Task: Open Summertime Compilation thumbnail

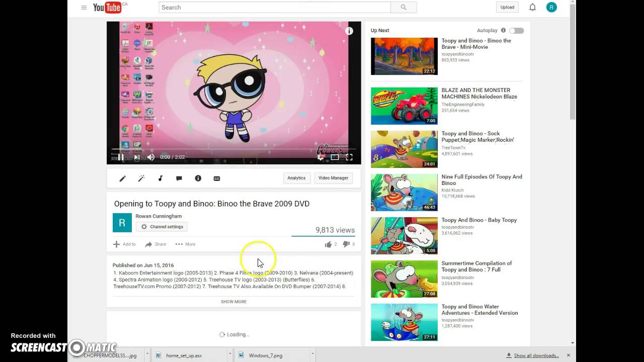Action: point(404,279)
